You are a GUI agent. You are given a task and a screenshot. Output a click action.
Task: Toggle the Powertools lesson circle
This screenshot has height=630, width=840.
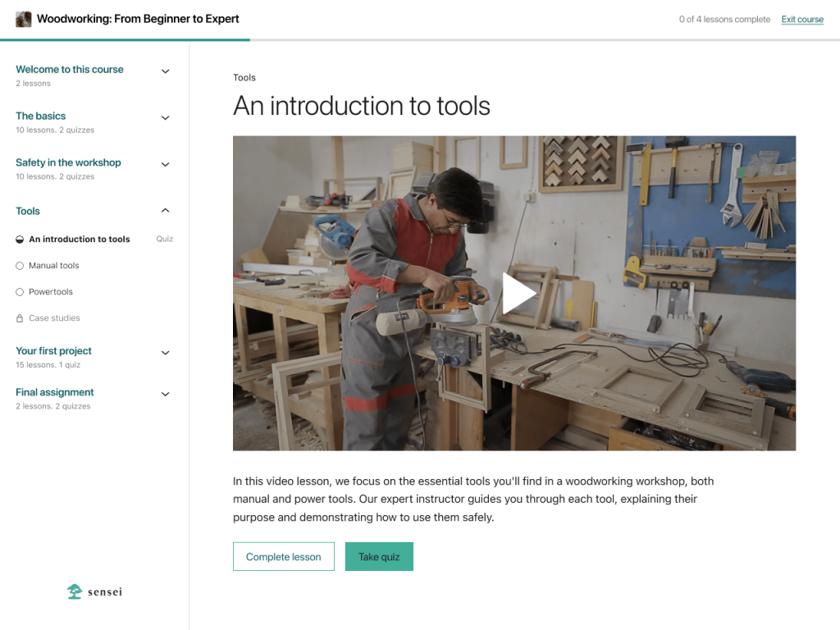[x=20, y=292]
